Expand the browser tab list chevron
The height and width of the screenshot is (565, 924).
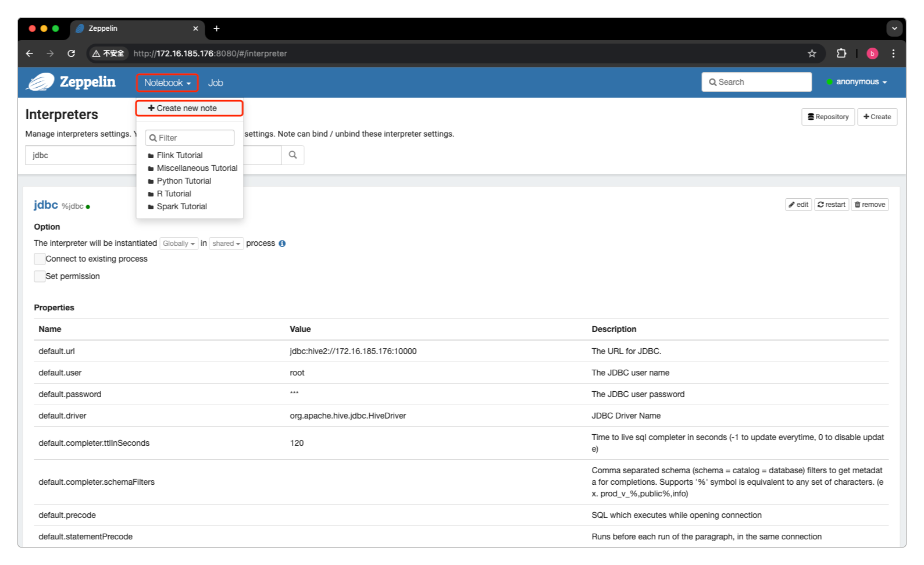[894, 28]
